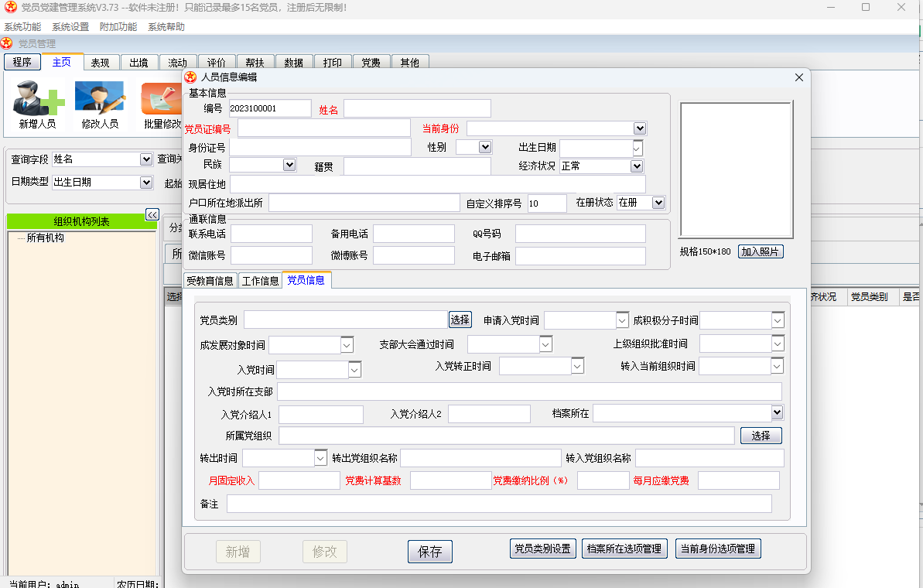Screen dimensions: 923x588
Task: Click the 籍贯 input field
Action: (x=417, y=166)
